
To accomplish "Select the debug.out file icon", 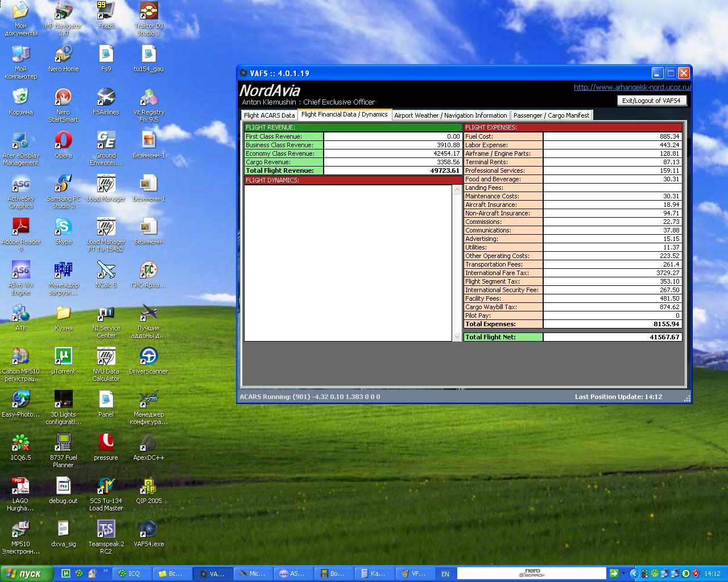I will [x=63, y=490].
